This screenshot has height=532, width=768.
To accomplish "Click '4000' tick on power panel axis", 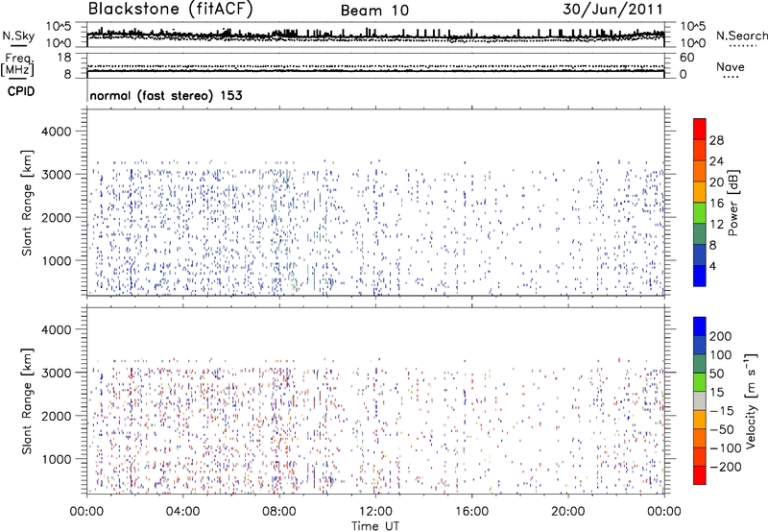I will [56, 132].
